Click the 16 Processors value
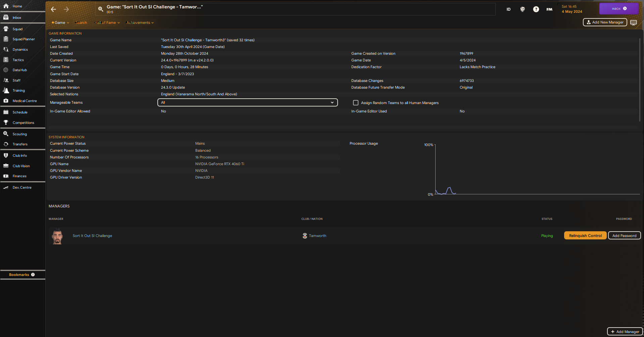The width and height of the screenshot is (644, 337). [x=206, y=157]
